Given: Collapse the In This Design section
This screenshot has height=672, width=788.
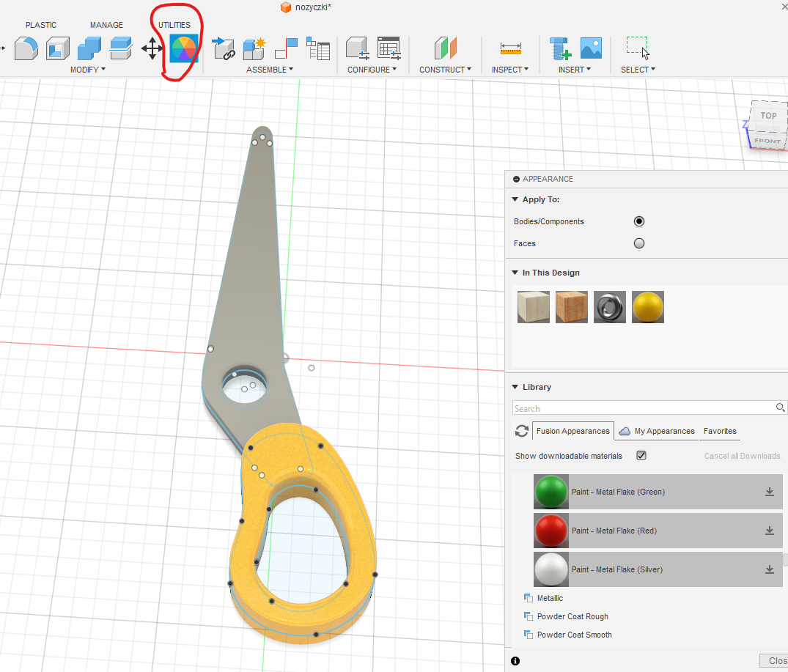Looking at the screenshot, I should click(x=515, y=273).
